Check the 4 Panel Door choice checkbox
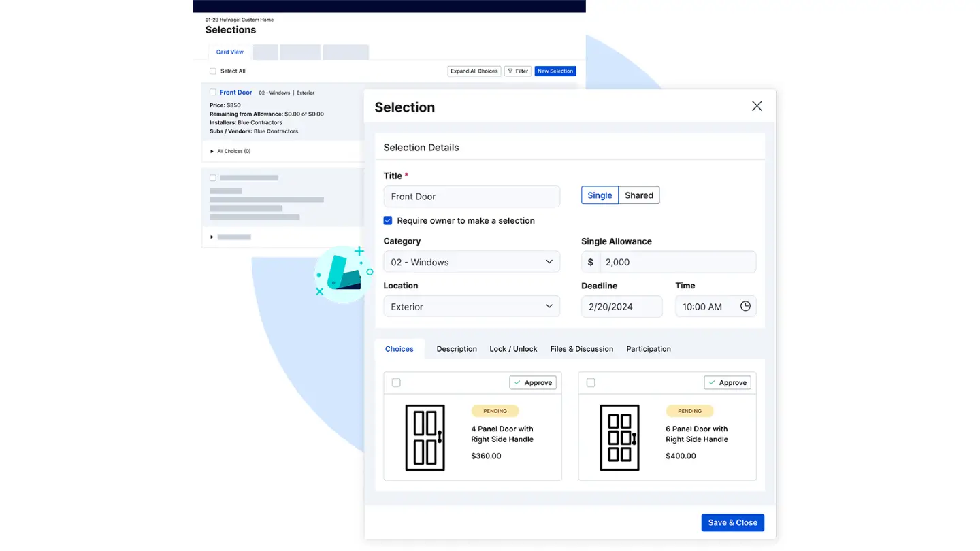The image size is (980, 551). click(396, 383)
